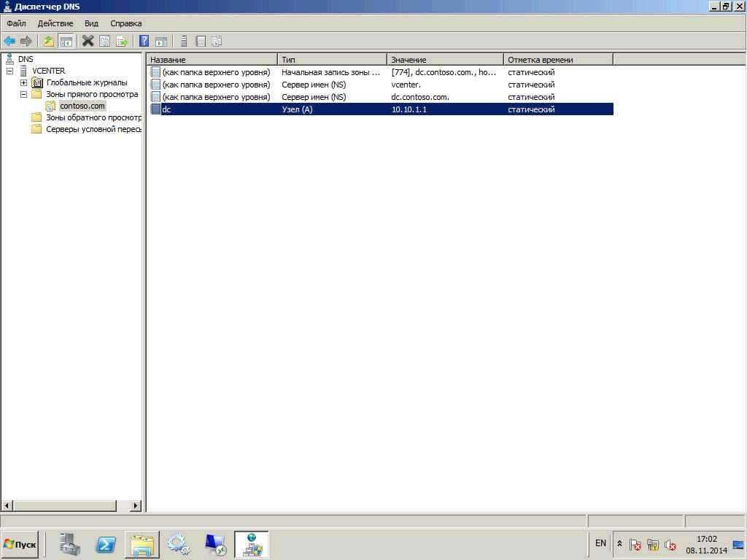Select the vcenter. name server record
Viewport: 747px width, 560px height.
(x=406, y=85)
